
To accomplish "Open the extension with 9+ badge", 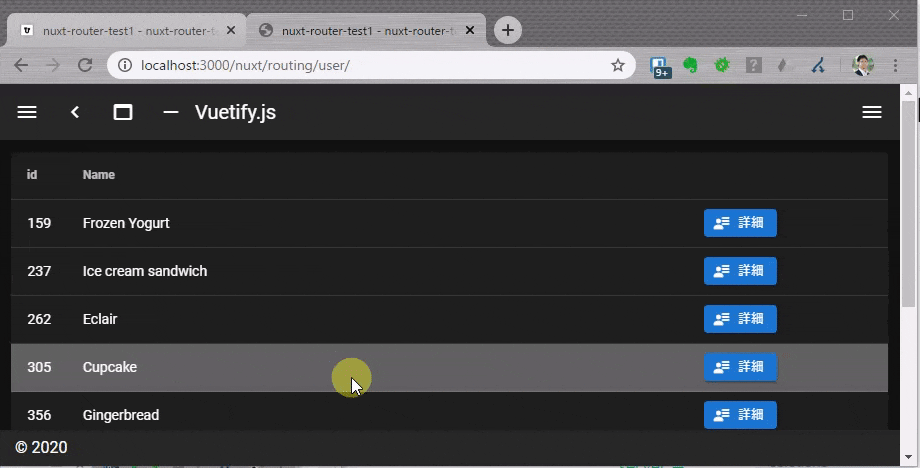I will pos(660,66).
